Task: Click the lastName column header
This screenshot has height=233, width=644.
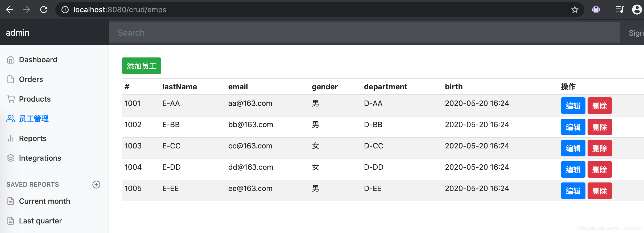Action: [180, 87]
